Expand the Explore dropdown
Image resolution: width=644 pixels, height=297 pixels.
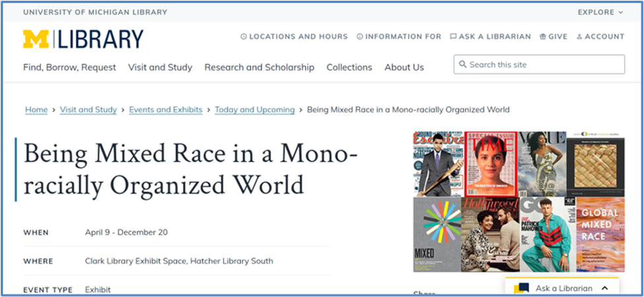pos(600,12)
